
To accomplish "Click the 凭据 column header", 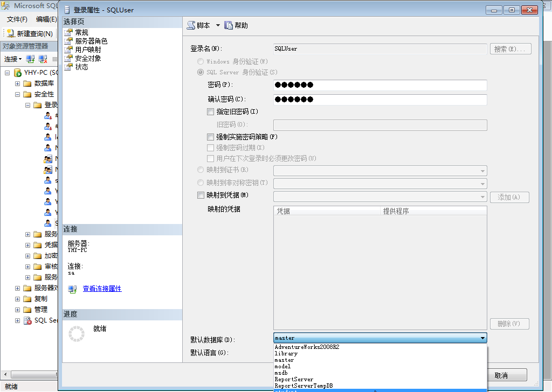I will (x=327, y=211).
